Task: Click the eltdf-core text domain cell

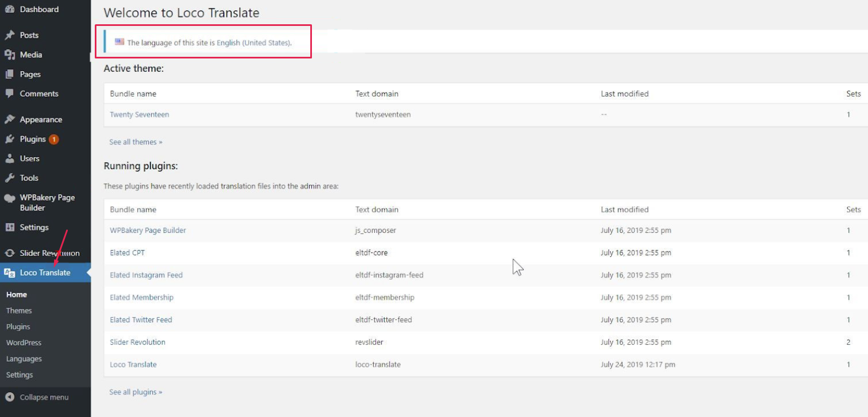Action: click(371, 253)
